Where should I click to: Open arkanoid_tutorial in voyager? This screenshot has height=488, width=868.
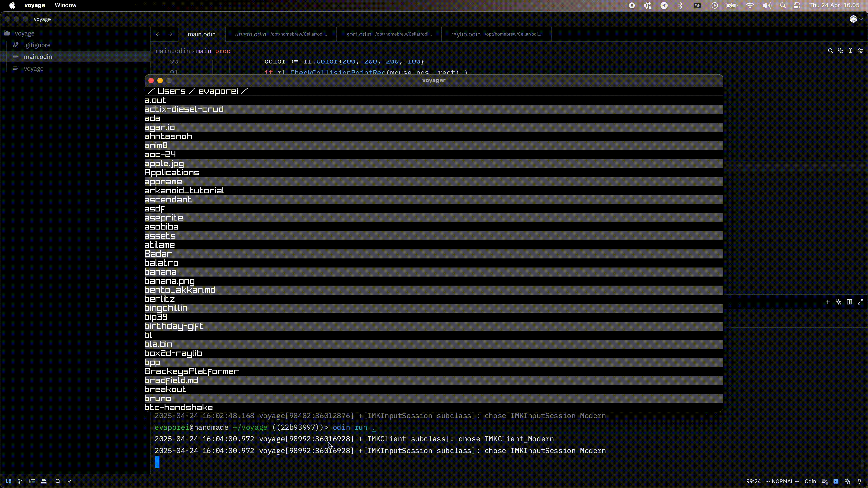[434, 191]
